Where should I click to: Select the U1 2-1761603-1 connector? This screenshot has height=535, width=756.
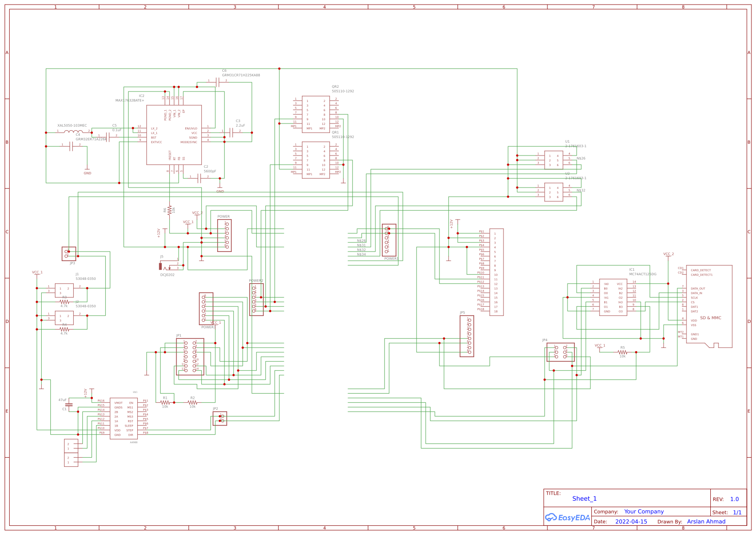click(x=553, y=160)
